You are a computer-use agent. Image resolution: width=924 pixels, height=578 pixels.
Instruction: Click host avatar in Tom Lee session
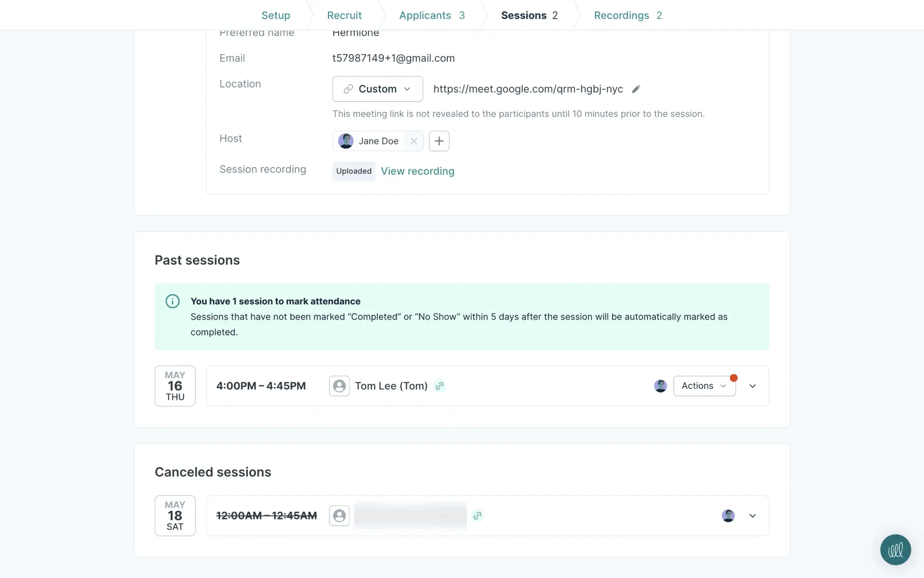tap(660, 386)
